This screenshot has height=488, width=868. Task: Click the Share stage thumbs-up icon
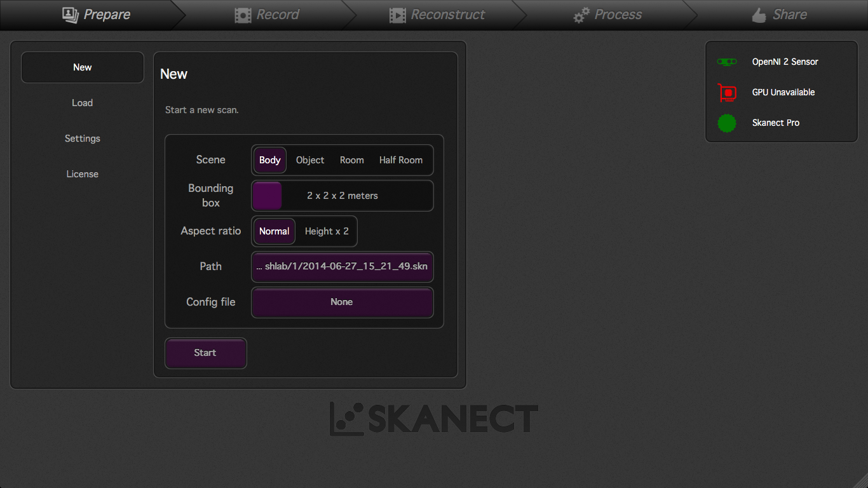click(x=759, y=15)
